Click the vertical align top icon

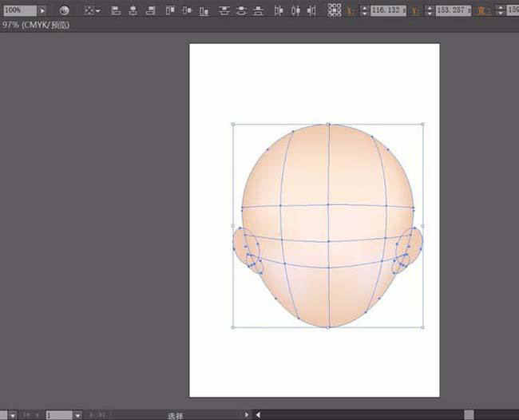pyautogui.click(x=170, y=10)
